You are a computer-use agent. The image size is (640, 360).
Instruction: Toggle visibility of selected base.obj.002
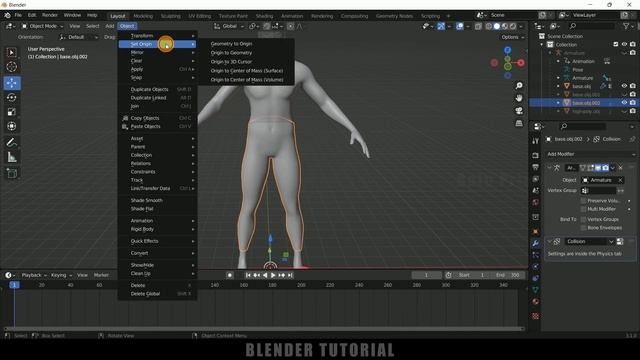coord(624,102)
